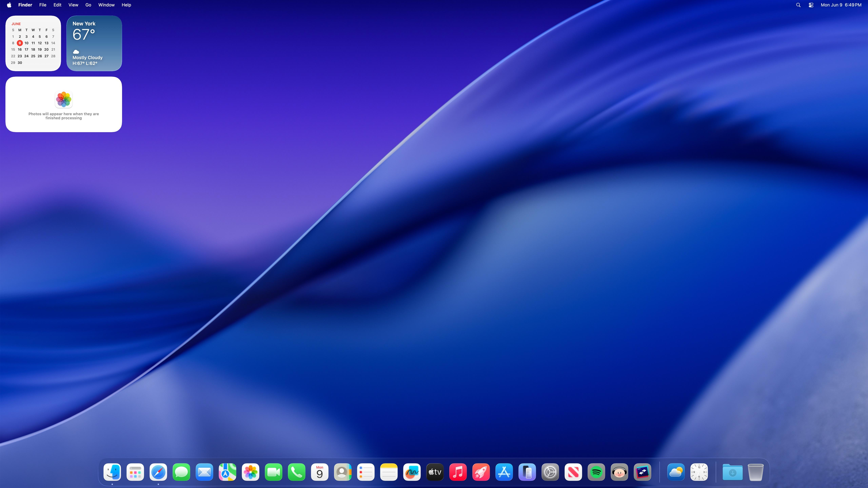Image resolution: width=868 pixels, height=488 pixels.
Task: Click today's date 9 in calendar widget
Action: pos(20,43)
